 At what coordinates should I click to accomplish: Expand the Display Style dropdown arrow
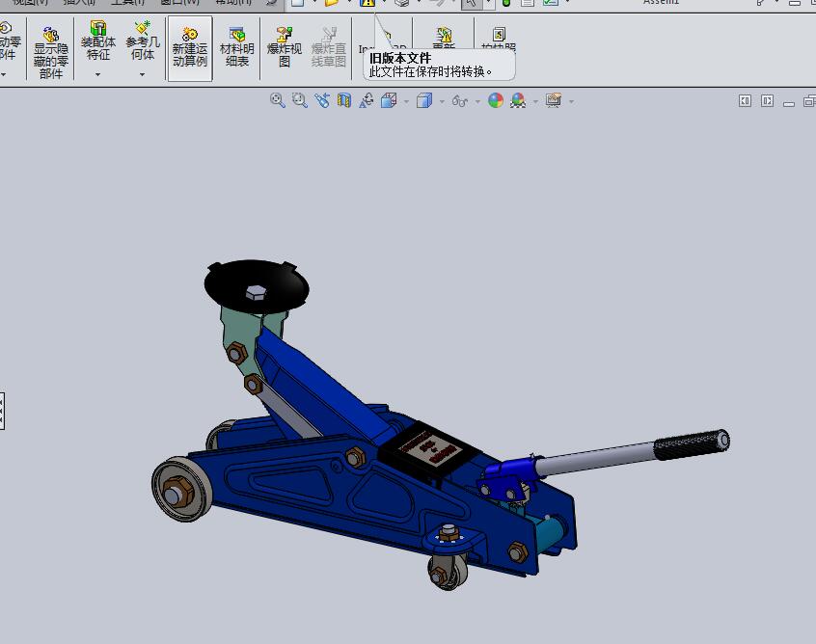pos(442,101)
